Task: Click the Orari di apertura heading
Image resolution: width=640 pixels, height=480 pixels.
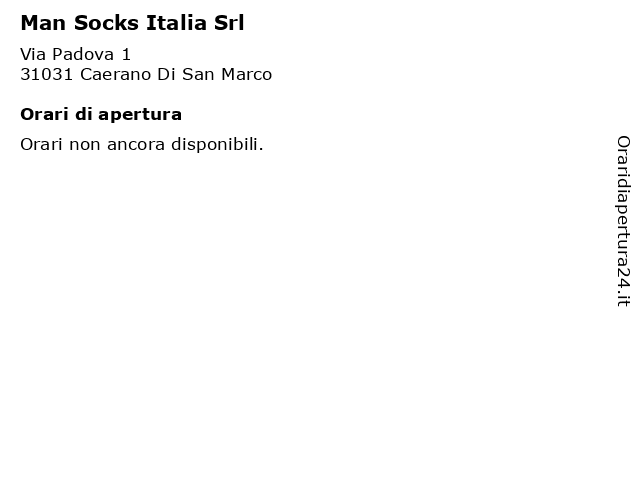Action: click(101, 115)
